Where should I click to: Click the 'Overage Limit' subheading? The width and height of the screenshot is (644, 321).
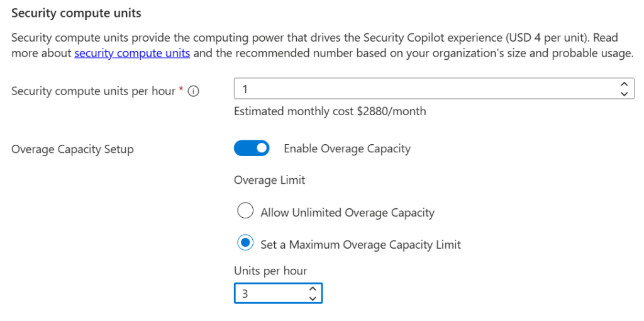pos(269,181)
